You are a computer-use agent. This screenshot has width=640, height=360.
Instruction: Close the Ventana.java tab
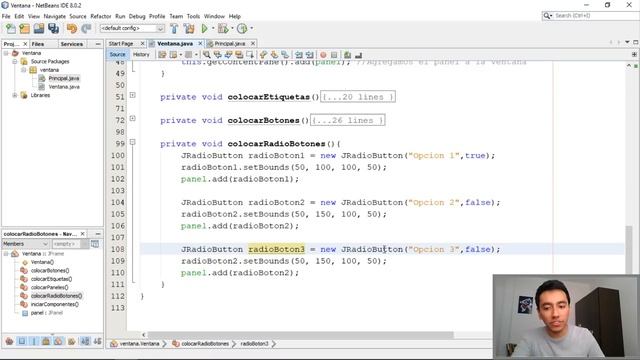[x=200, y=43]
